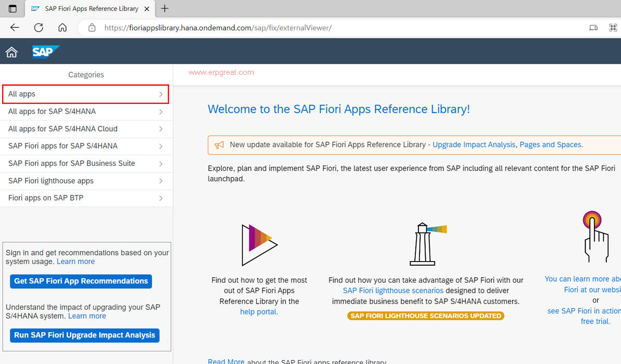
Task: Click 'see SAP Fiori in action' link
Action: [584, 311]
